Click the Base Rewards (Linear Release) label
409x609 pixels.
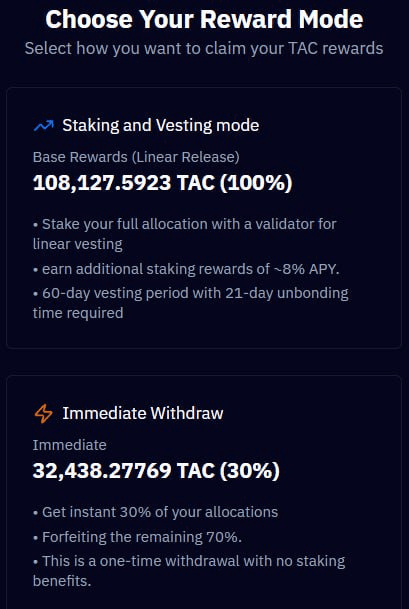[x=136, y=157]
